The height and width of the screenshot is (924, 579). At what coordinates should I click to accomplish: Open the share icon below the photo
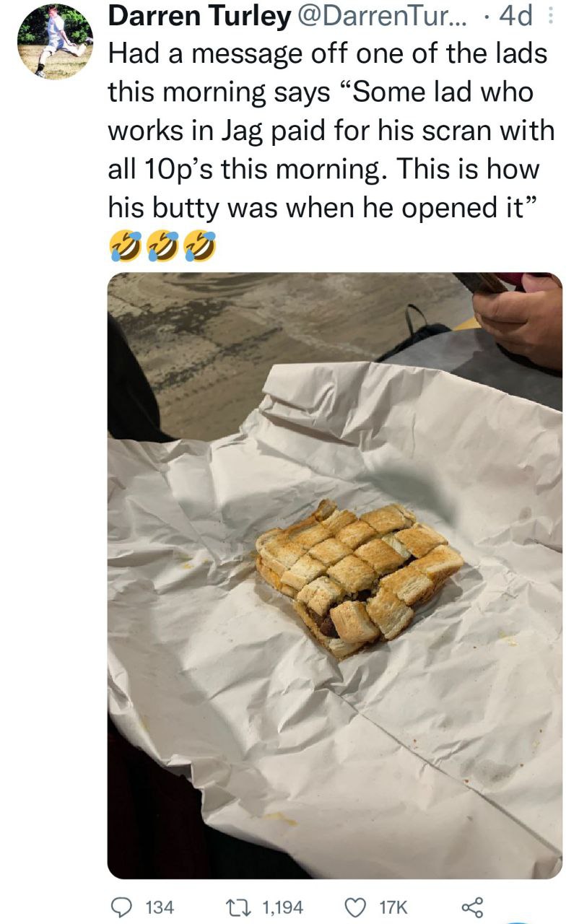coord(473,906)
